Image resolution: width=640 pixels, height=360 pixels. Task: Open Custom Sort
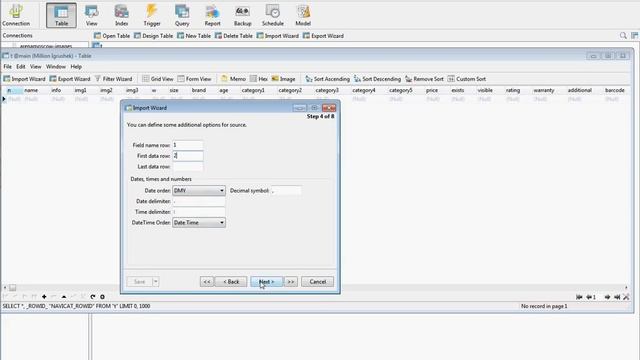point(467,79)
